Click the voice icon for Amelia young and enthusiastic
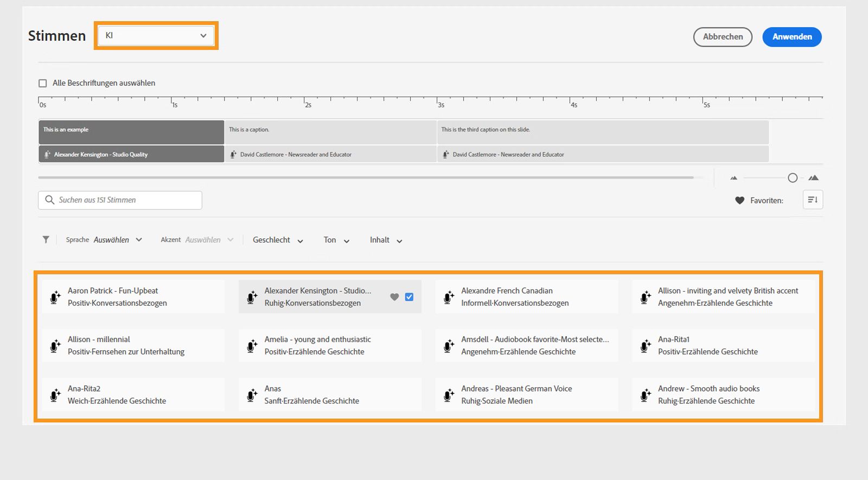Viewport: 868px width, 480px height. [x=252, y=346]
